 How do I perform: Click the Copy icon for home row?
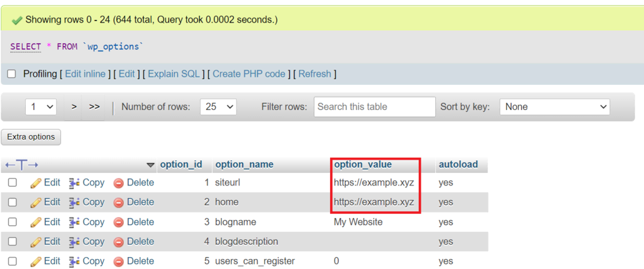pos(74,202)
